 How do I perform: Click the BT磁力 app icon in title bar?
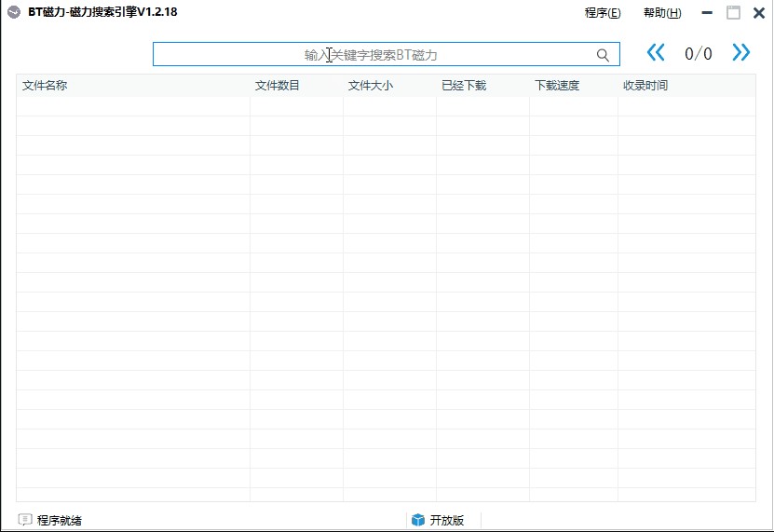click(x=13, y=13)
